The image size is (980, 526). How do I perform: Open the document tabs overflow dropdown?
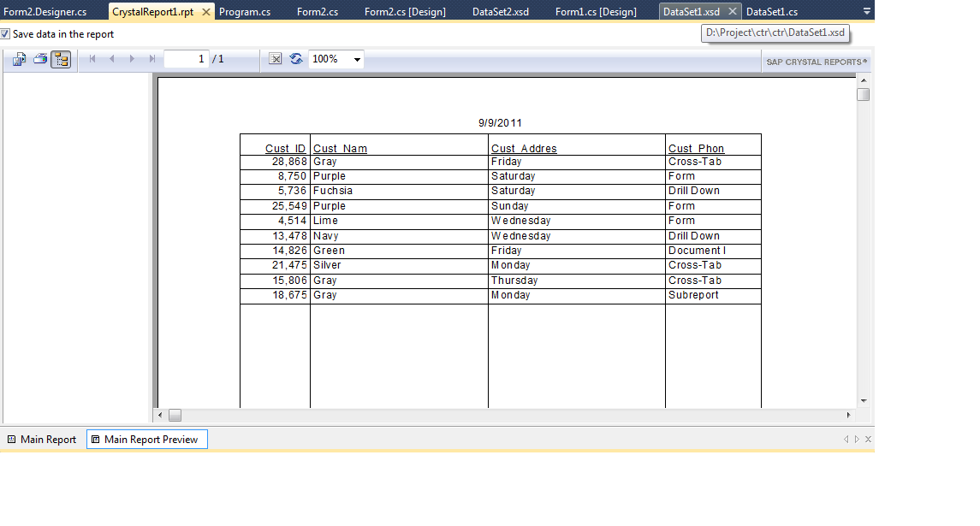click(x=866, y=11)
